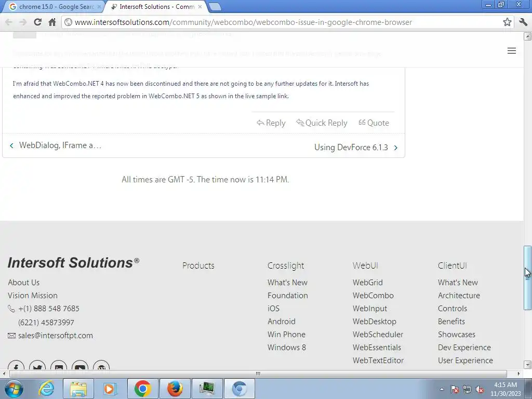The image size is (532, 399).
Task: Open the WebScheduler link
Action: tap(378, 335)
